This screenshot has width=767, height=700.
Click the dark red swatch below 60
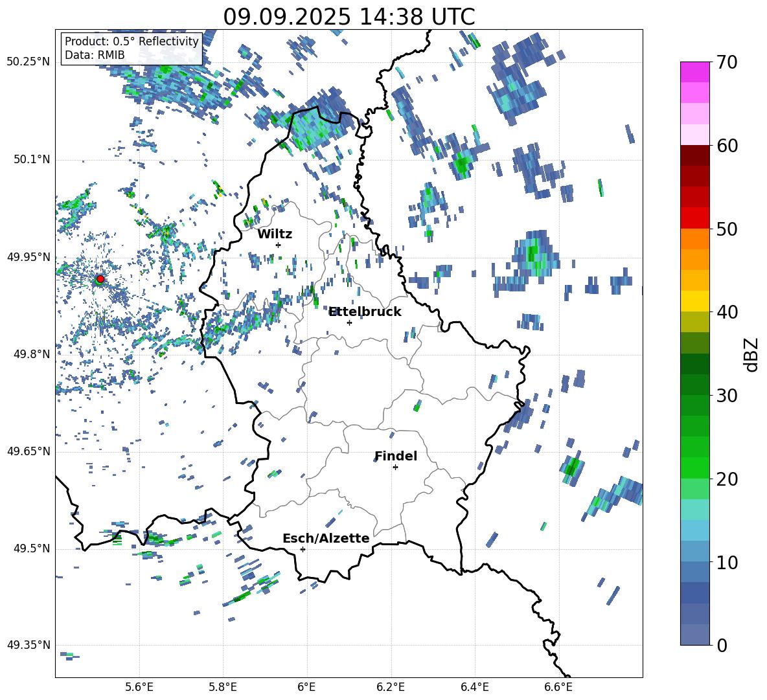tap(694, 155)
